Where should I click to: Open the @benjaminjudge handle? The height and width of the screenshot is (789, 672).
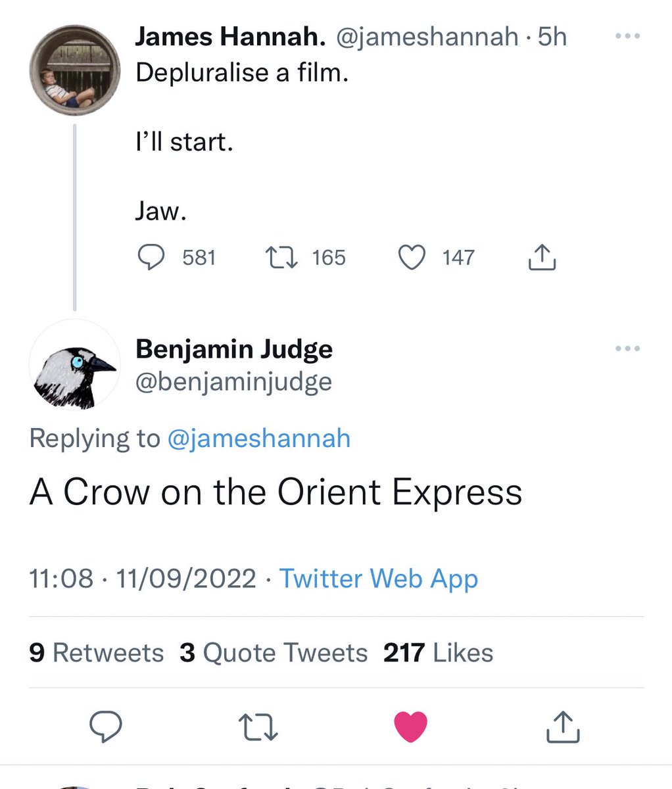click(x=233, y=381)
